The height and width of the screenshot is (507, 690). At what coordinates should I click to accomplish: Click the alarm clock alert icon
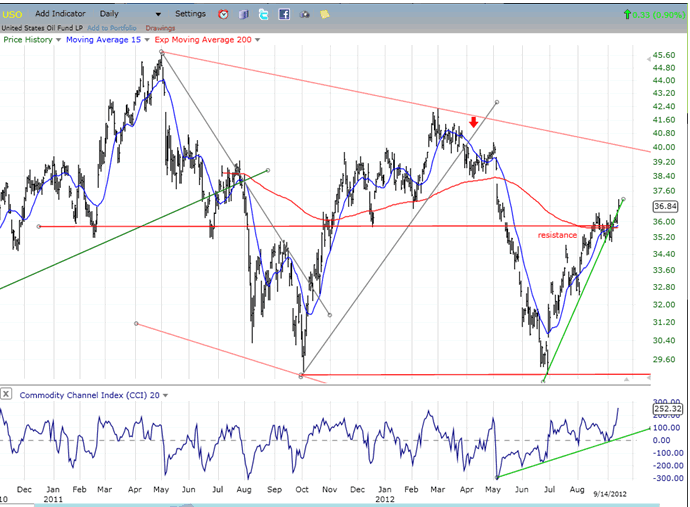pyautogui.click(x=224, y=15)
